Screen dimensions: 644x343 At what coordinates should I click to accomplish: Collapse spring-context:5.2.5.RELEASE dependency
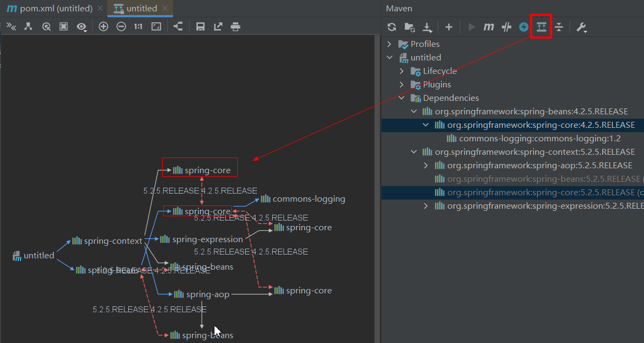[413, 152]
